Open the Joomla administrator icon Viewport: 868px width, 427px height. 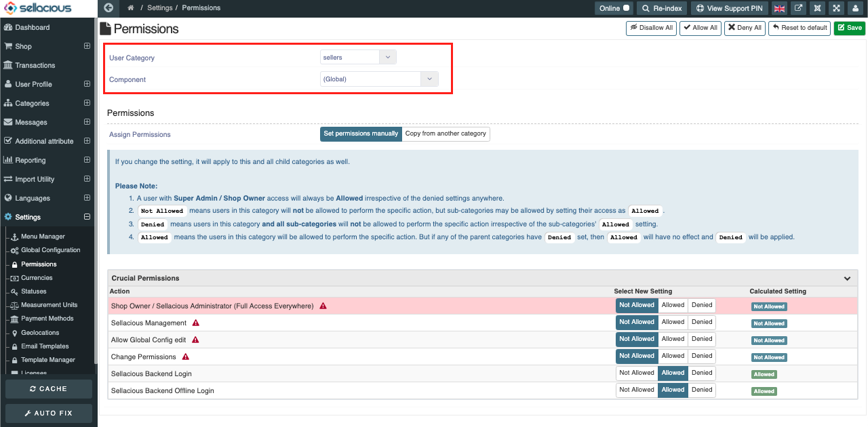pos(818,8)
